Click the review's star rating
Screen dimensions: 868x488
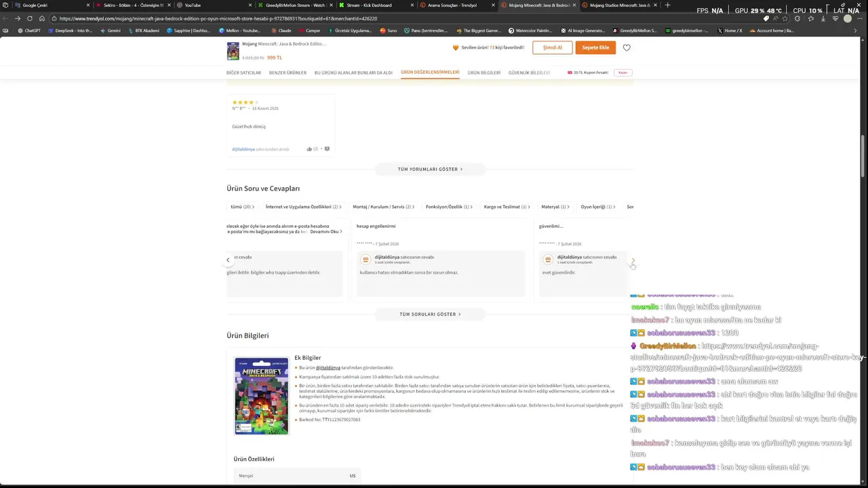pos(245,102)
